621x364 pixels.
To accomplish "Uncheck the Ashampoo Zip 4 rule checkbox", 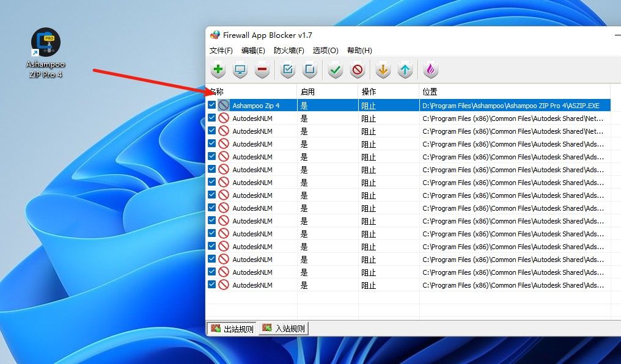I will [212, 105].
